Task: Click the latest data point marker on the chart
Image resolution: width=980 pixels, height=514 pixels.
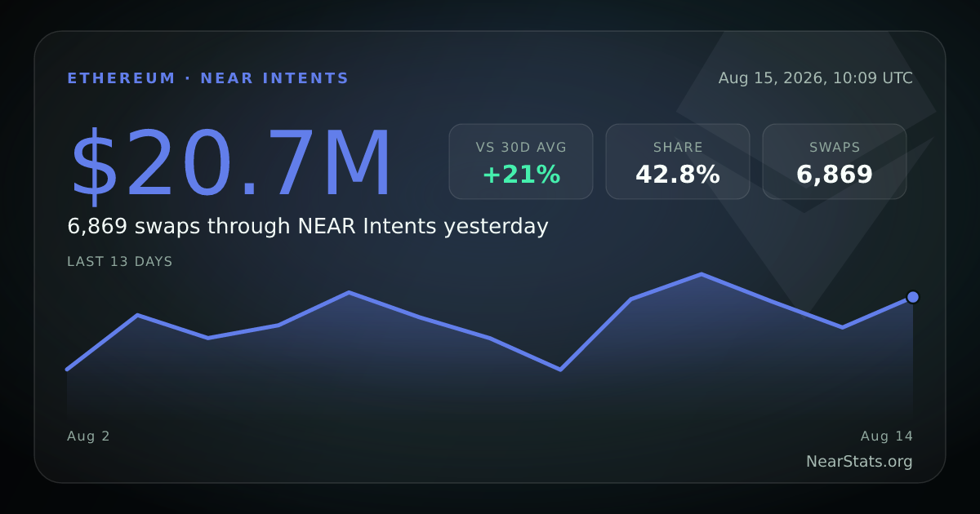Action: (913, 297)
